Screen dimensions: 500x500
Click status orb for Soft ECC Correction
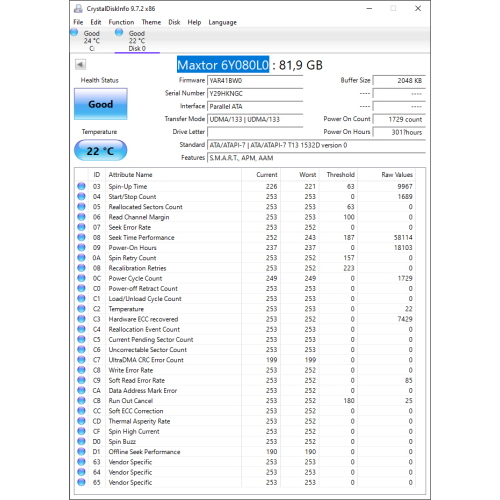coord(81,411)
